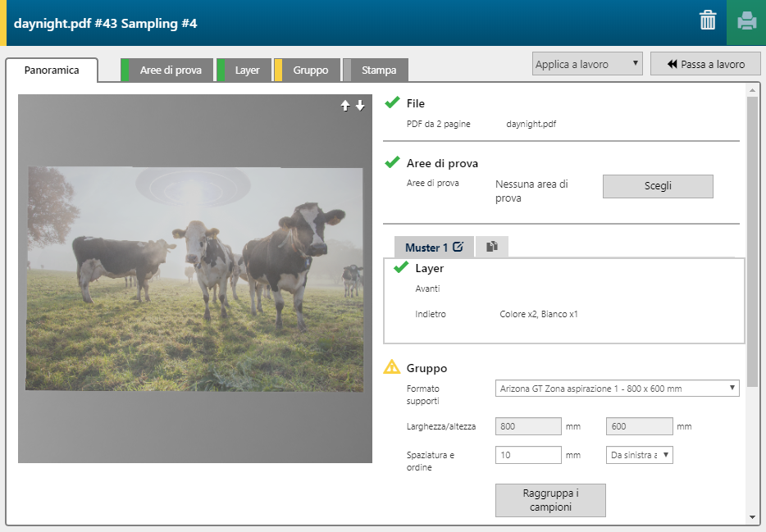Open the Layer tab
Viewport: 766px width, 532px height.
[x=247, y=70]
